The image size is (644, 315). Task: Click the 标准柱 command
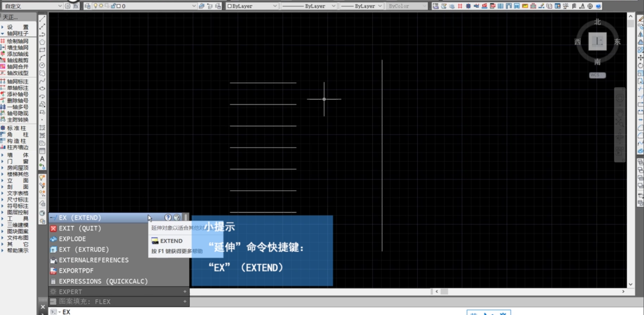17,128
